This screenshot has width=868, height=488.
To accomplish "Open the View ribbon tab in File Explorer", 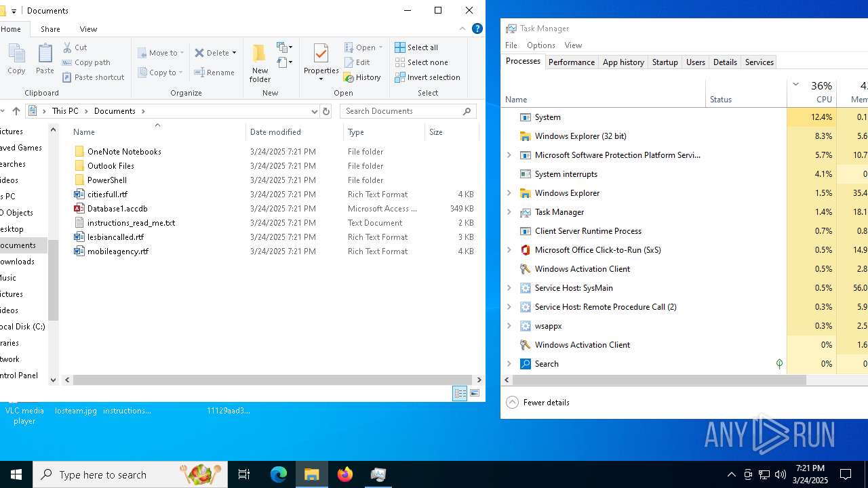I will (88, 29).
